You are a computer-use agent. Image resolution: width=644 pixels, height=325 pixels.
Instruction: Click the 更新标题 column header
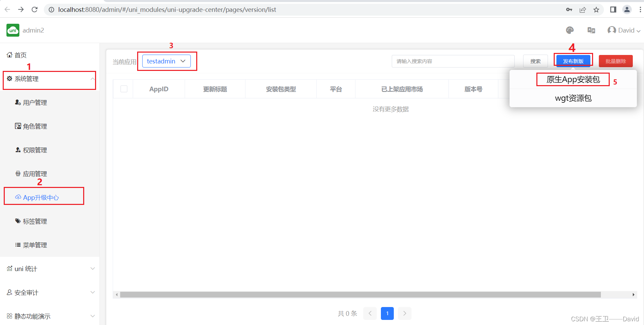[x=215, y=89]
